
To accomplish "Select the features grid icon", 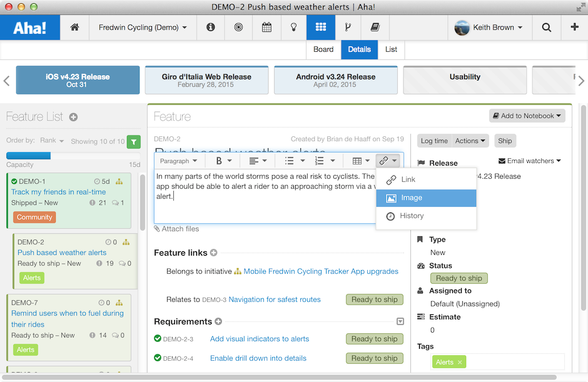I will 321,27.
